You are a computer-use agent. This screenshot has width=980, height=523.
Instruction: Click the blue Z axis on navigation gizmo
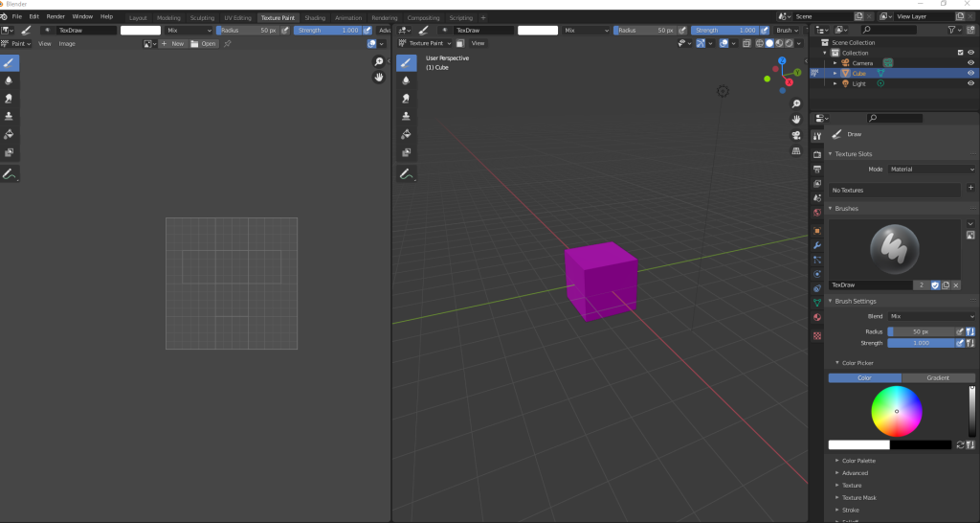(782, 60)
